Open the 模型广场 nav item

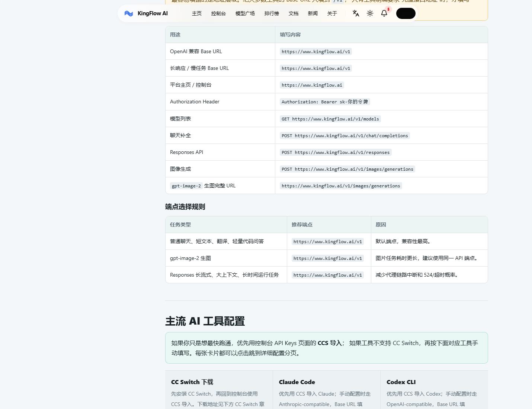245,13
